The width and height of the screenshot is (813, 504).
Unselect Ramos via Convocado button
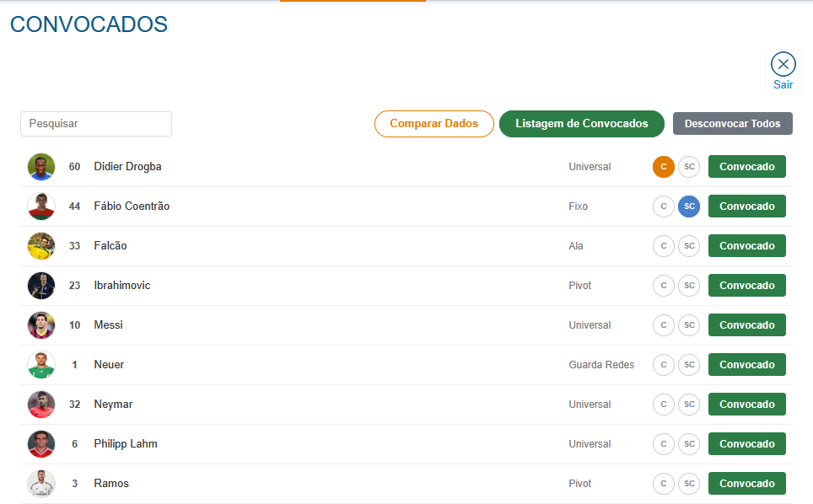point(747,484)
